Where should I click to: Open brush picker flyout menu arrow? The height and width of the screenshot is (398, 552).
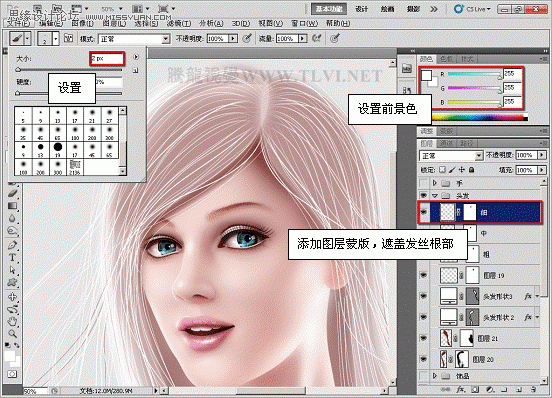click(x=136, y=57)
